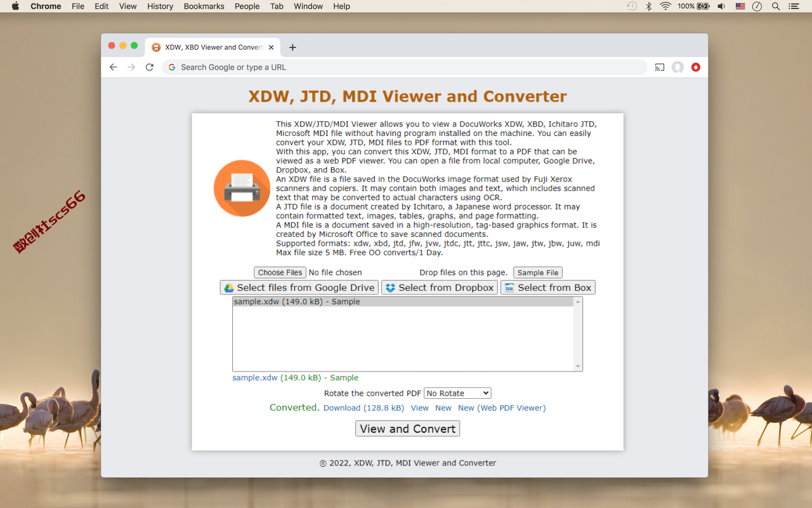Open the Apple menu icon

15,6
